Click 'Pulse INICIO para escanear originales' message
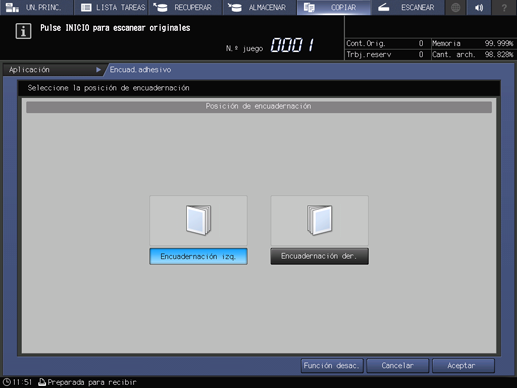 coord(115,28)
